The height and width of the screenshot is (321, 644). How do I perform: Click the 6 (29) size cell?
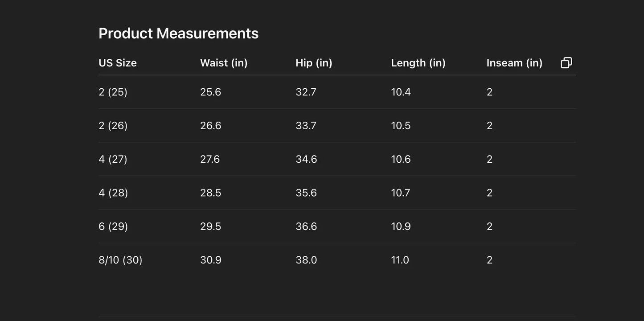113,226
